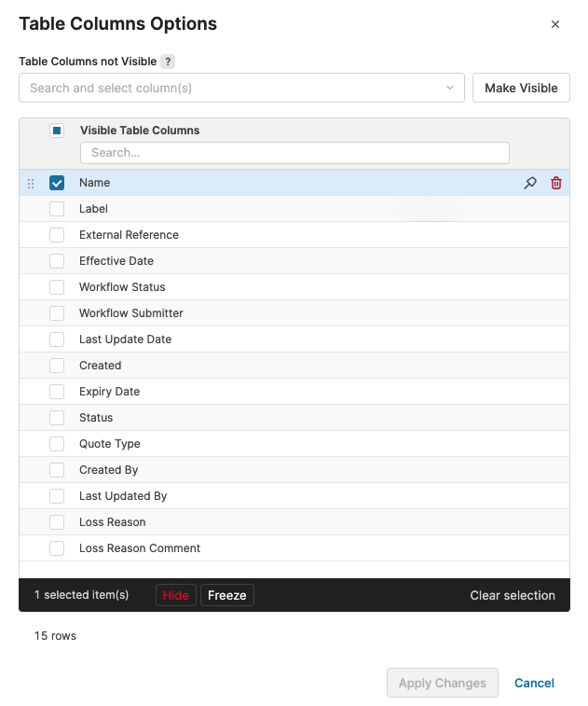Click the drag handle beside Name row

pos(30,184)
